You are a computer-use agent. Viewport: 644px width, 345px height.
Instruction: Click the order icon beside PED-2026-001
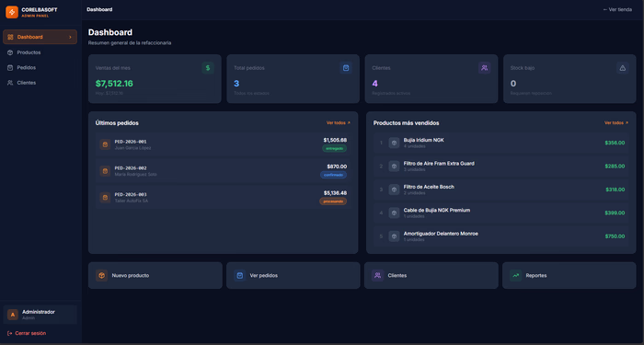(x=105, y=144)
